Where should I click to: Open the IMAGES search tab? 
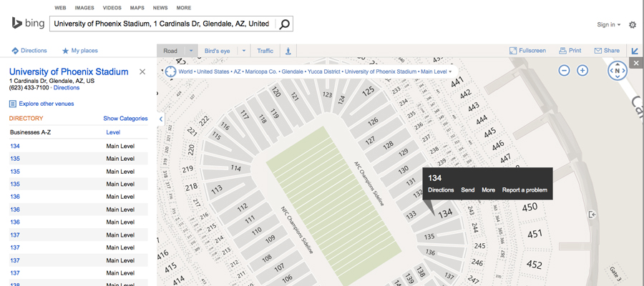point(84,8)
